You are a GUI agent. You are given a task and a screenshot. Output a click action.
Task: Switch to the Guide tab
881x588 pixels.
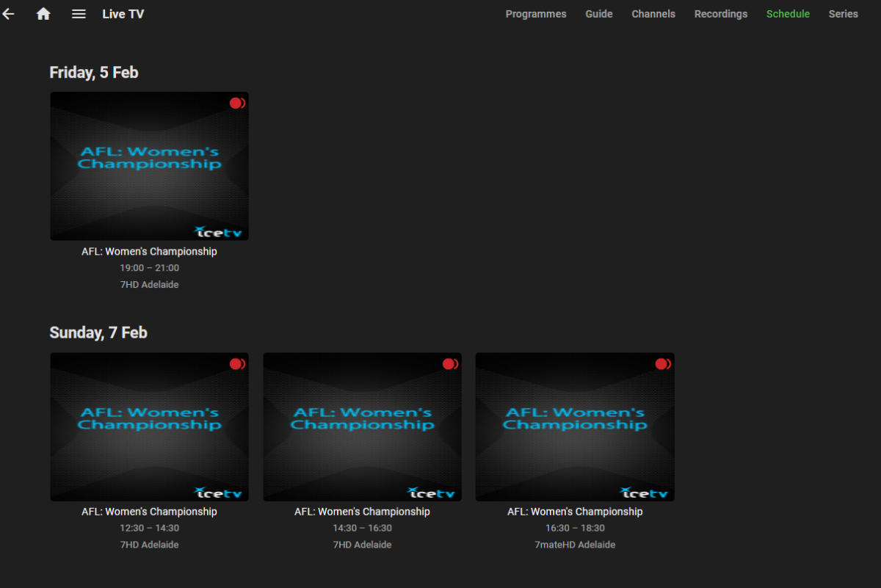(599, 14)
